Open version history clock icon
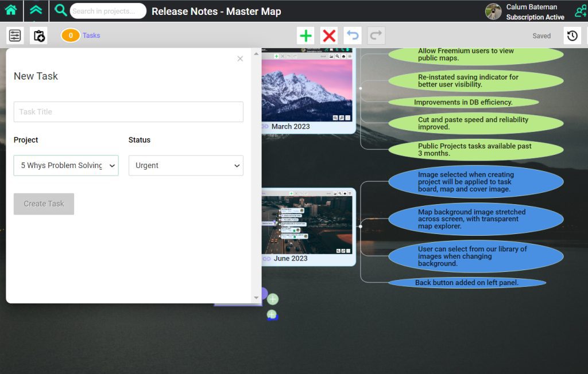588x374 pixels. (572, 36)
